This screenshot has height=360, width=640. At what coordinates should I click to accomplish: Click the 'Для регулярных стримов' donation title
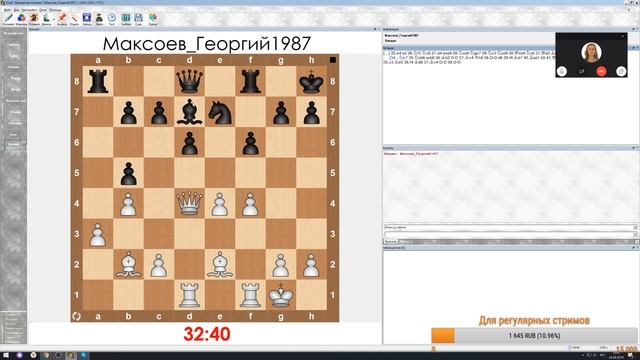pos(534,320)
